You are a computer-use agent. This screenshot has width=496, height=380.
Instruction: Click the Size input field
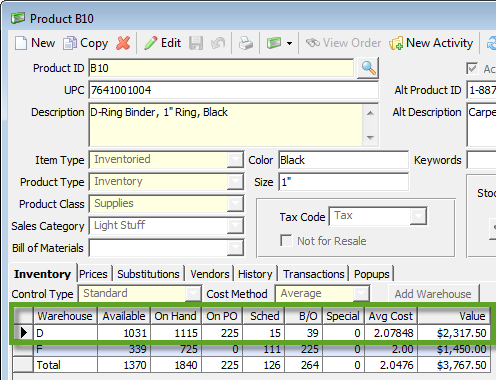343,182
